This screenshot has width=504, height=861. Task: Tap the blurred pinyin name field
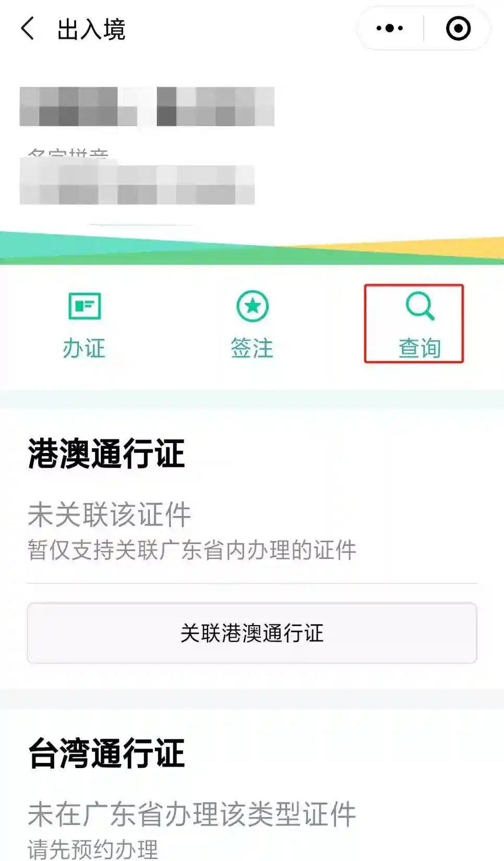coord(137,185)
